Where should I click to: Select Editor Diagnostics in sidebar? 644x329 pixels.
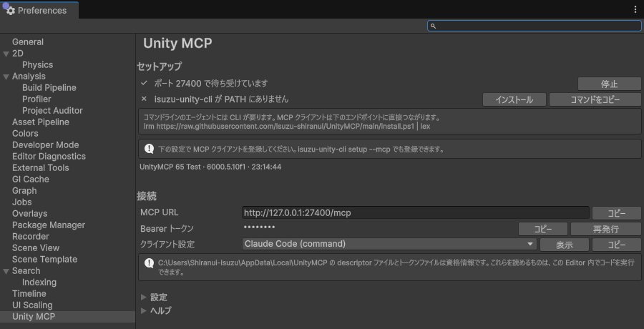click(49, 157)
